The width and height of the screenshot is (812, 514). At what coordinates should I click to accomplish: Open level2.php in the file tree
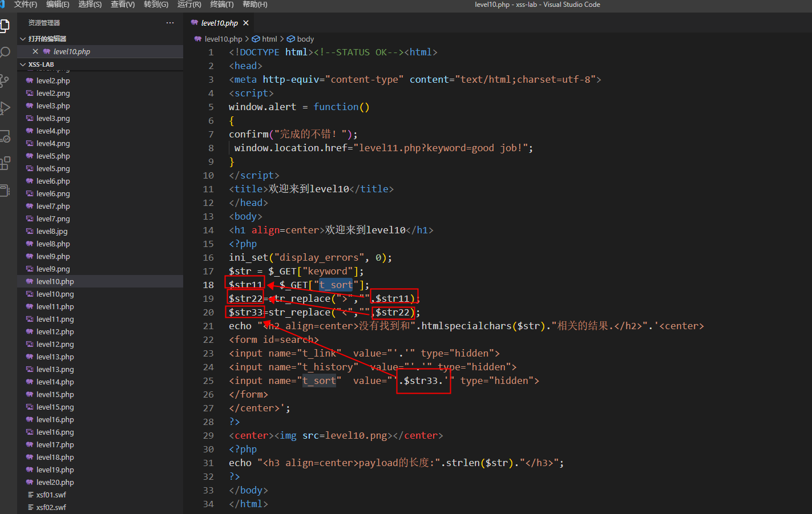click(x=53, y=80)
